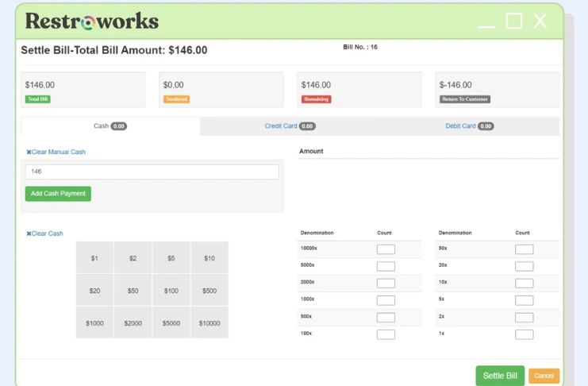Click the Return To Customer badge

pos(465,99)
